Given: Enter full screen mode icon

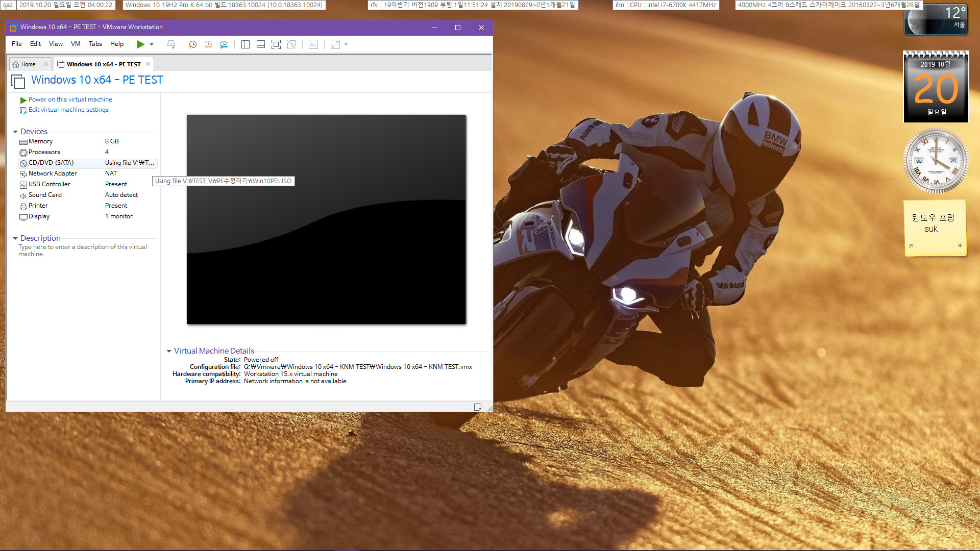Looking at the screenshot, I should 276,44.
